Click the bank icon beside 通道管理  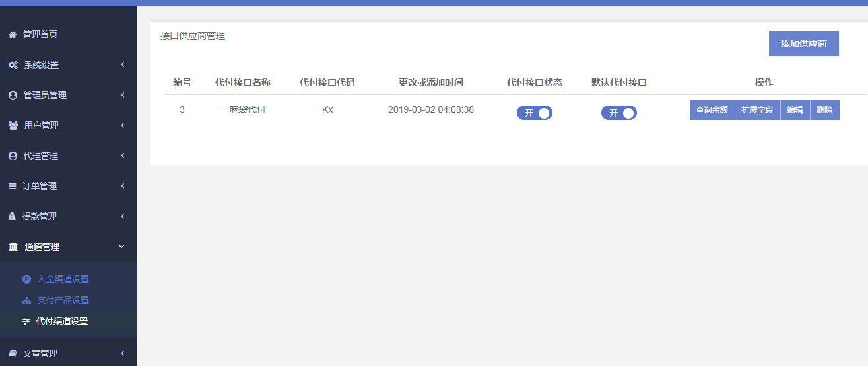click(13, 247)
